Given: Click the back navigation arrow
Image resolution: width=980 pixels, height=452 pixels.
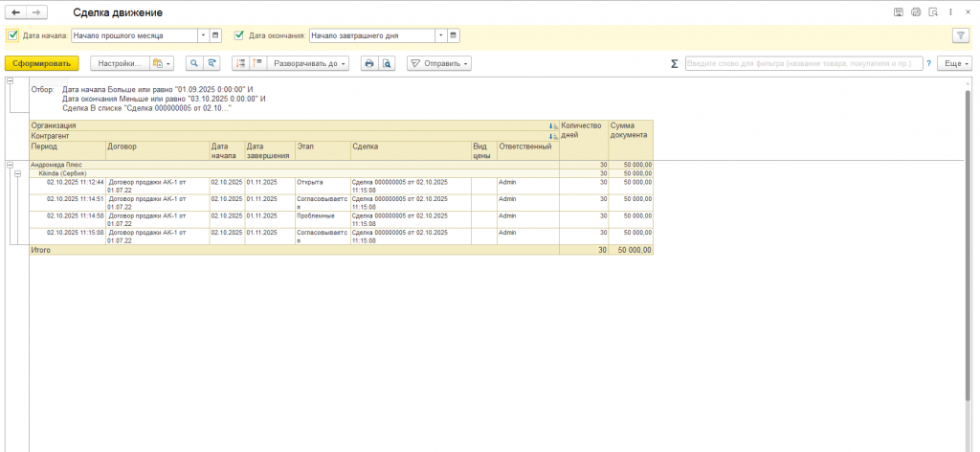Looking at the screenshot, I should [15, 12].
